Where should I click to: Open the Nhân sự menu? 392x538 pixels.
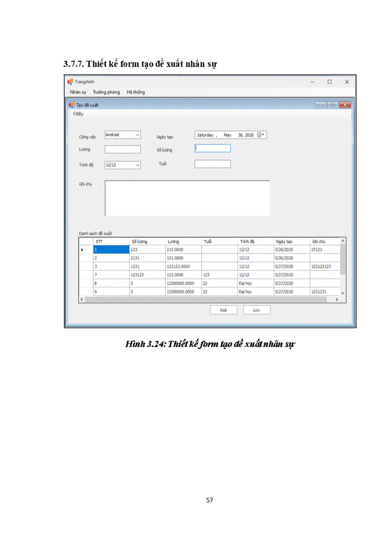tap(77, 92)
